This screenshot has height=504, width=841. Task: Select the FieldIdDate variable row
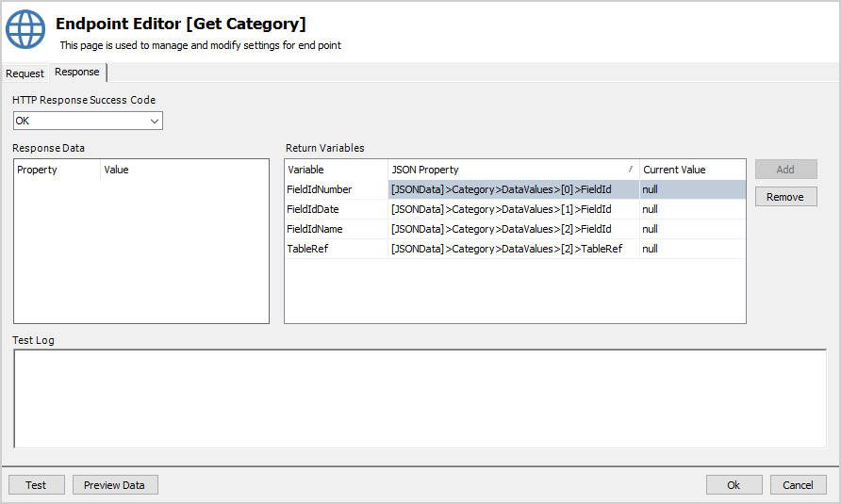(515, 209)
